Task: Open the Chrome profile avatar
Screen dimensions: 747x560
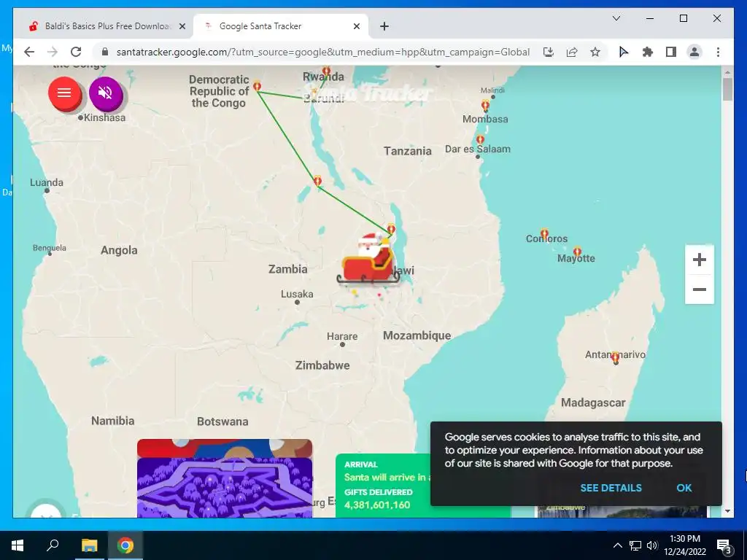Action: 694,52
